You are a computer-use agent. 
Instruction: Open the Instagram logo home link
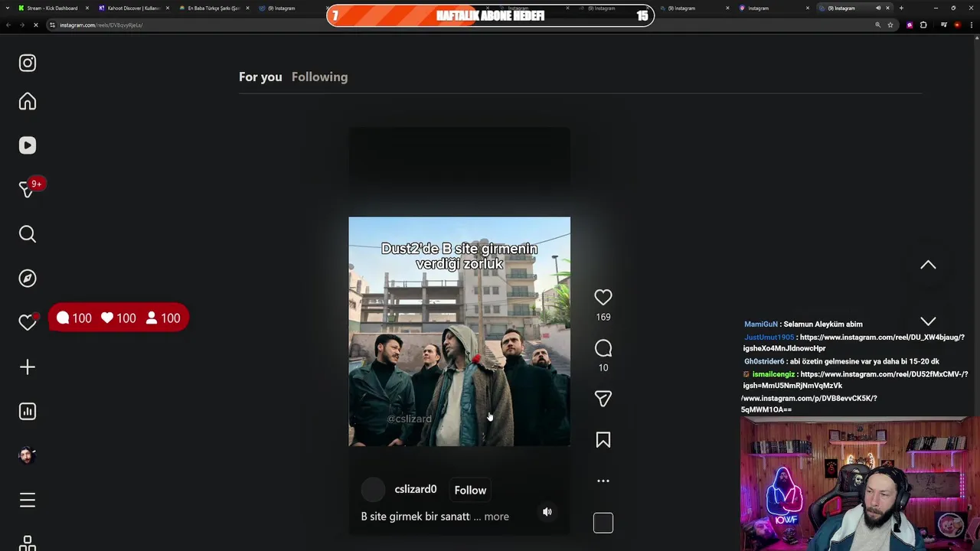tap(28, 63)
